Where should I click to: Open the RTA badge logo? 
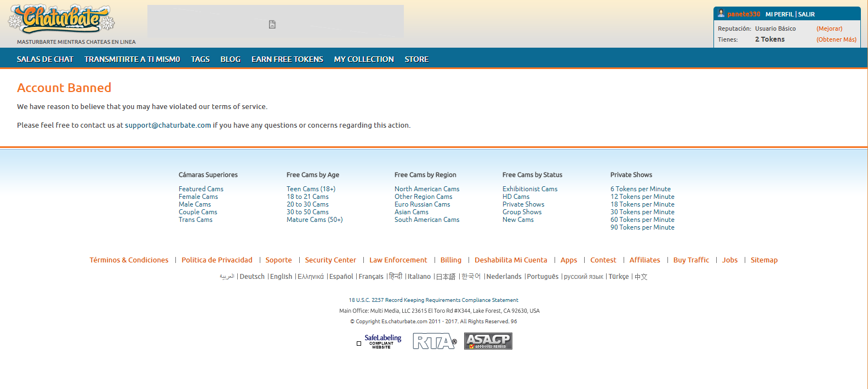pos(434,341)
